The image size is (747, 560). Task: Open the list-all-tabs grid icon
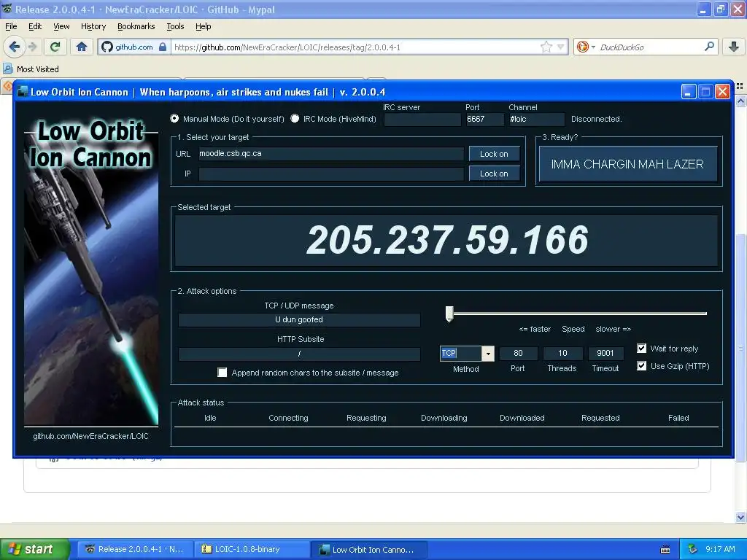[740, 86]
